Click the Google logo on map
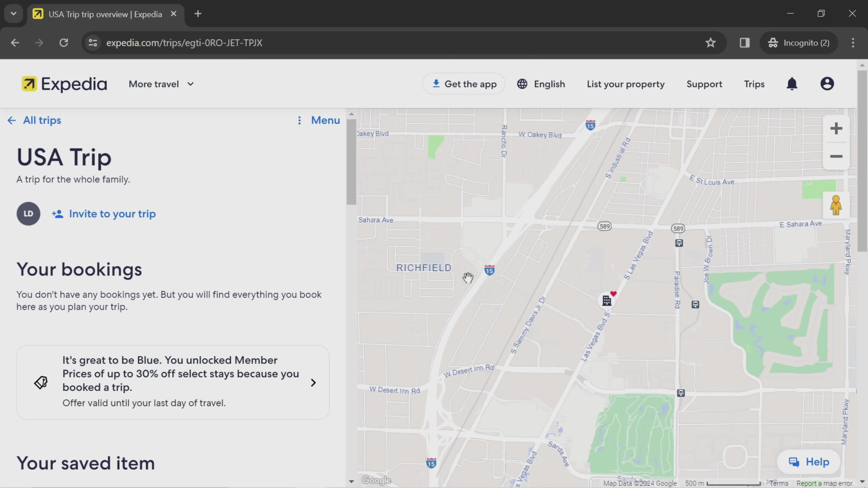This screenshot has height=488, width=868. pyautogui.click(x=376, y=480)
